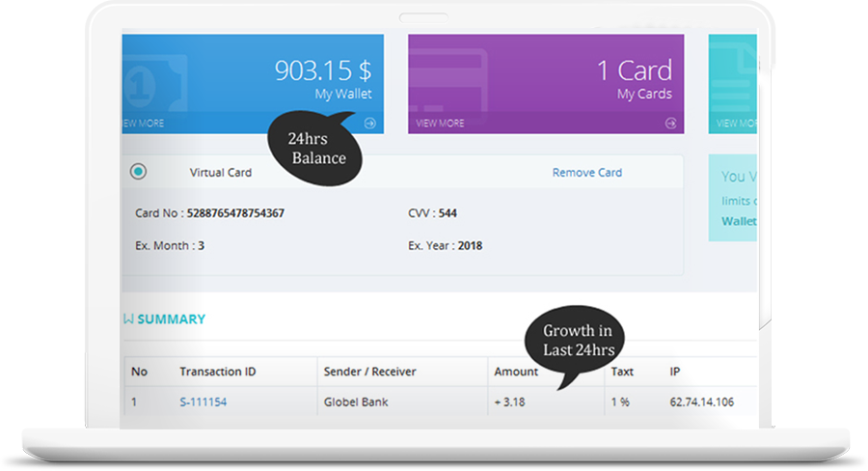Click VIEW MORE on My Cards tile
868x471 pixels.
440,124
